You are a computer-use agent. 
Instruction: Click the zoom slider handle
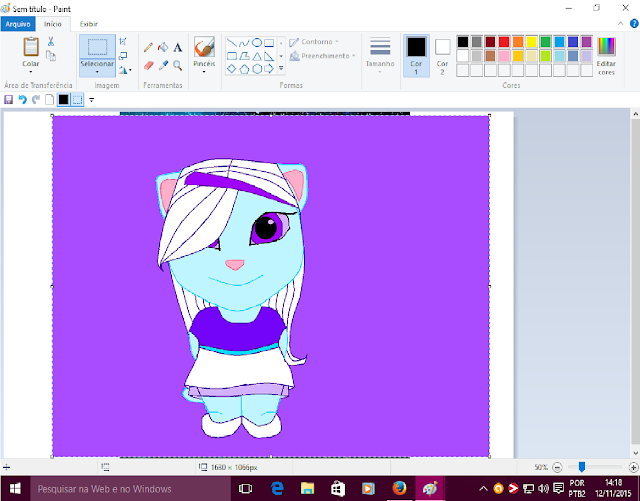point(582,467)
